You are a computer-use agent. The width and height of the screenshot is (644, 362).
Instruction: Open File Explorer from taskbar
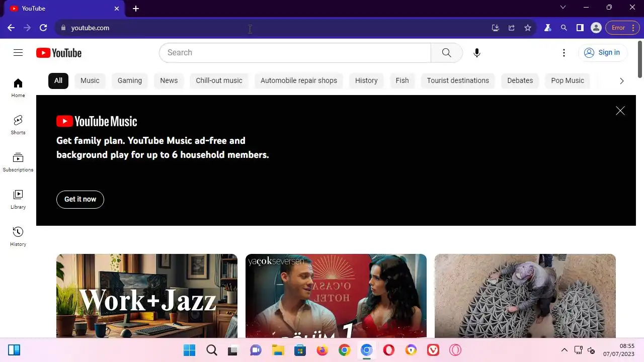click(278, 350)
